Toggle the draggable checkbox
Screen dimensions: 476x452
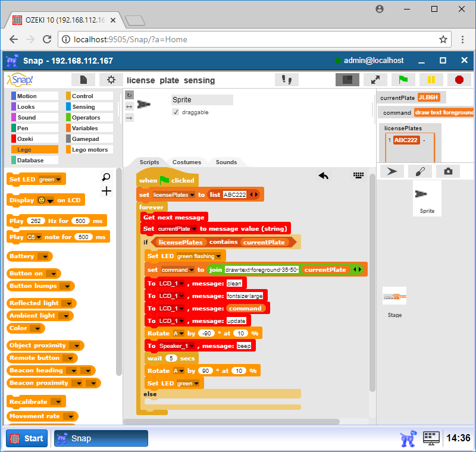[x=176, y=112]
